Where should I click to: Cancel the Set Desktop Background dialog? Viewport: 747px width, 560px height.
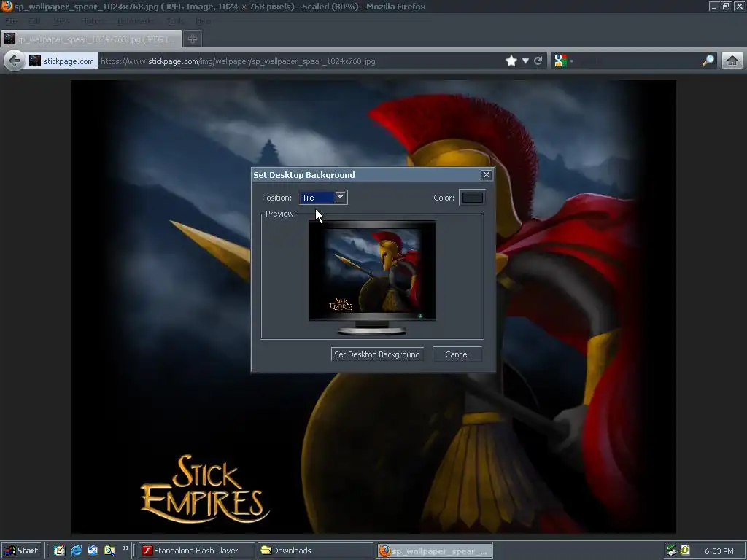(457, 354)
